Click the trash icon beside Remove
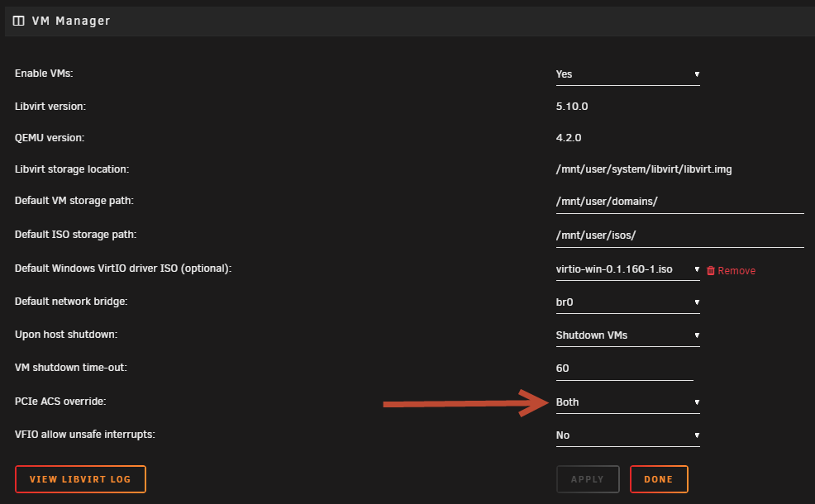Screen dimensions: 815x504 [711, 271]
